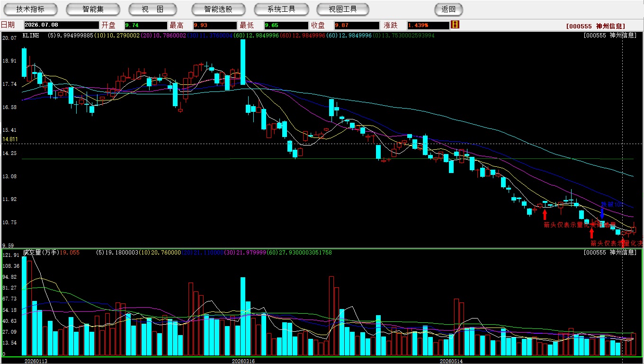Click the red [000555 神州信息] header label
Screen dimensions: 644x364
tap(595, 26)
